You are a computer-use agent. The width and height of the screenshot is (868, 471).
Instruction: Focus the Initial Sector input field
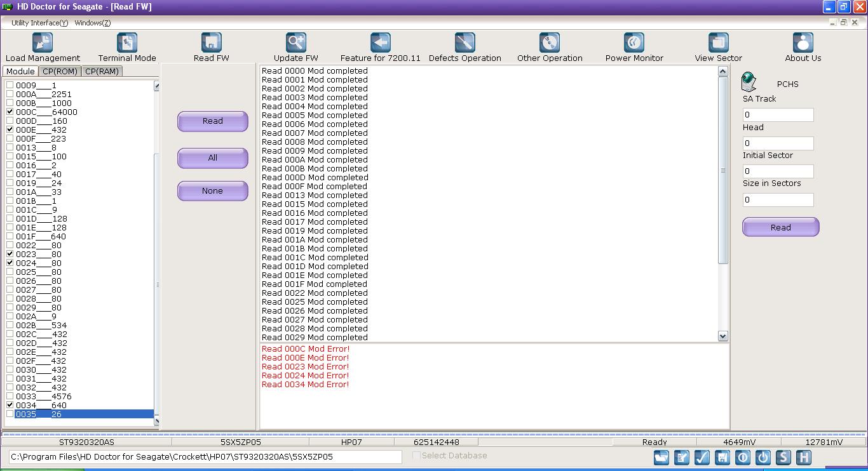(778, 171)
